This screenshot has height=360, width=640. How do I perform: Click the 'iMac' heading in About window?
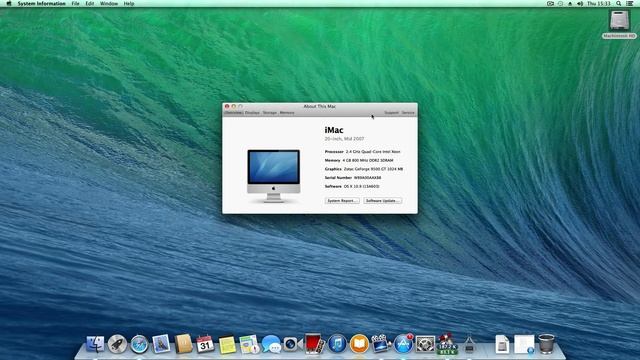334,130
